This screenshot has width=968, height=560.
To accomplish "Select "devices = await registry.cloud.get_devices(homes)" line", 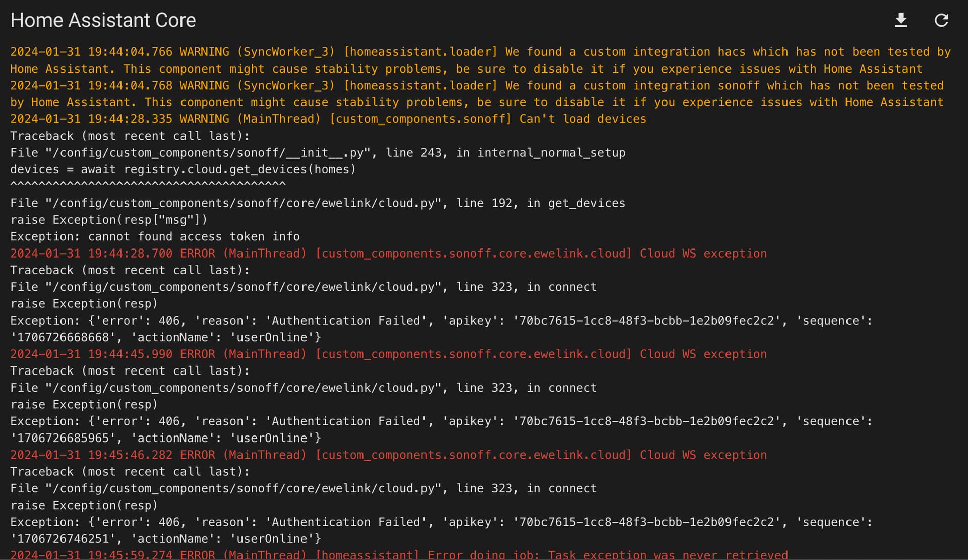I will [183, 169].
